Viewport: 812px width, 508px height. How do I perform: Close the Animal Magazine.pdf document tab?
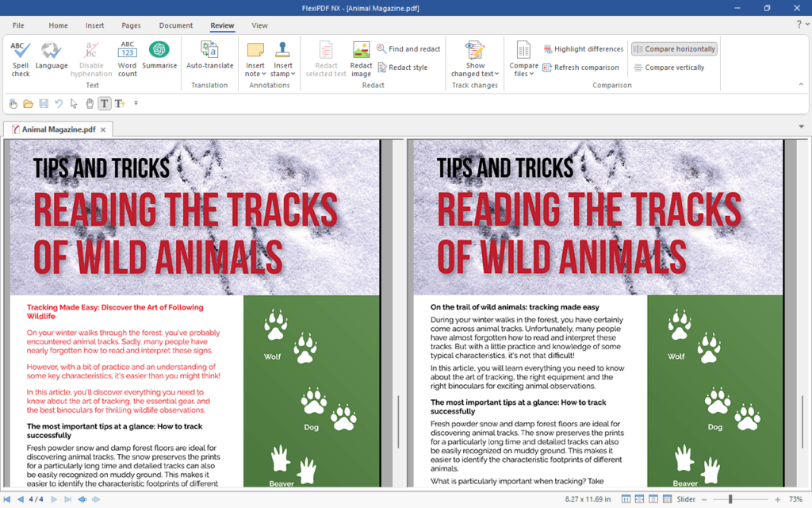[103, 129]
